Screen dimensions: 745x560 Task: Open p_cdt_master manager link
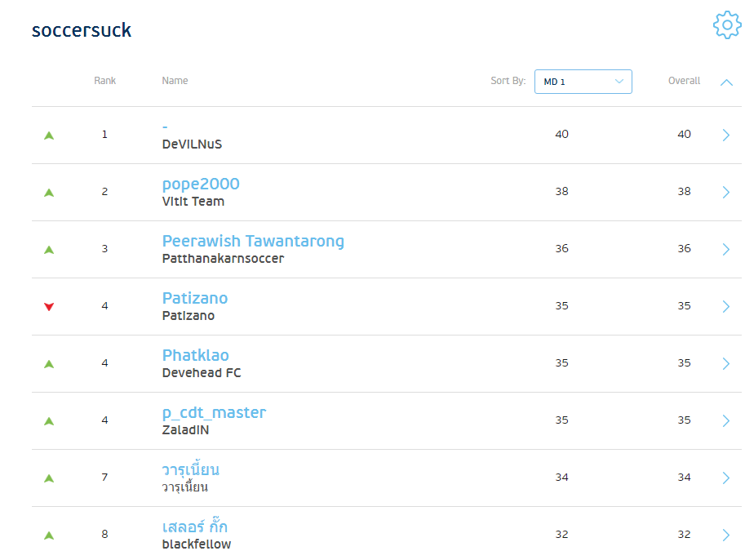click(214, 412)
